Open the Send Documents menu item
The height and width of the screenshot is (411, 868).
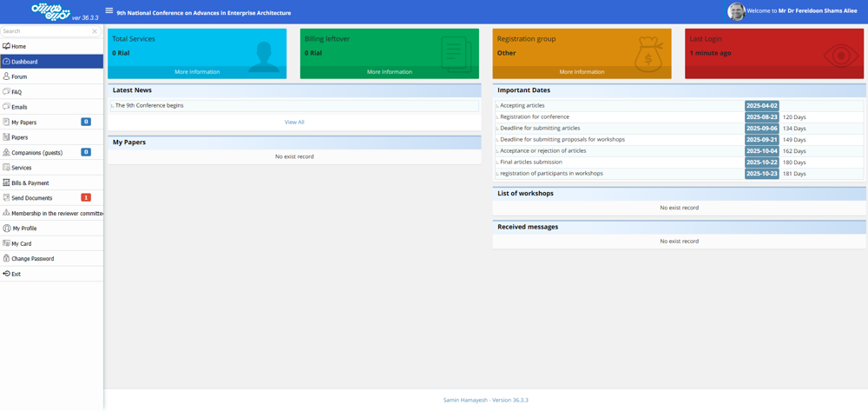32,198
